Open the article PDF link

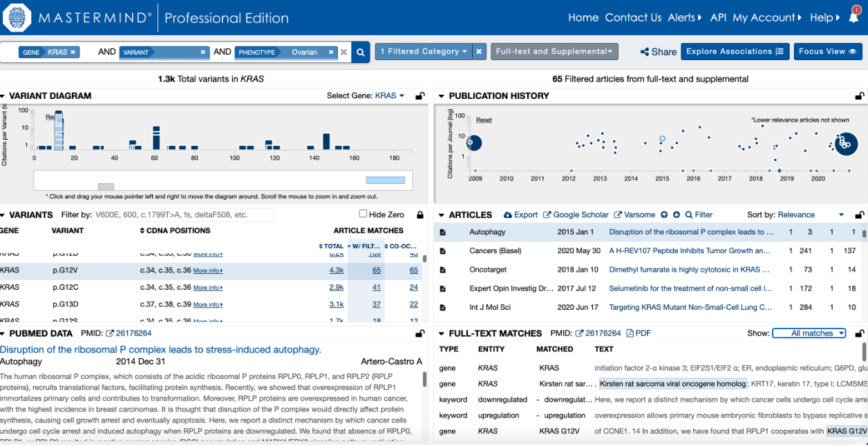pos(639,333)
